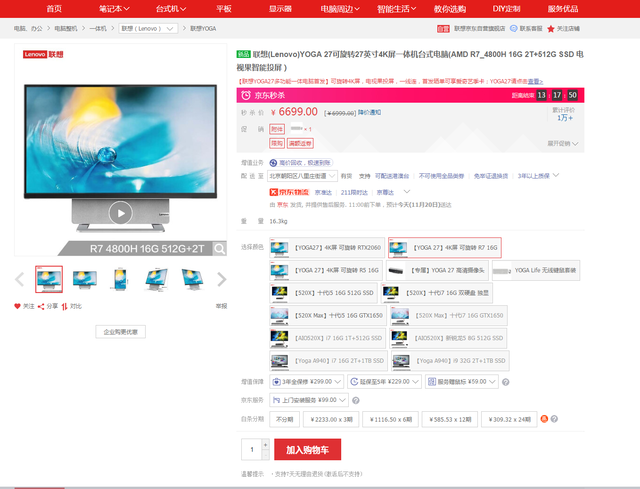Expand the 台式机 nav menu
This screenshot has height=489, width=640.
pyautogui.click(x=171, y=9)
